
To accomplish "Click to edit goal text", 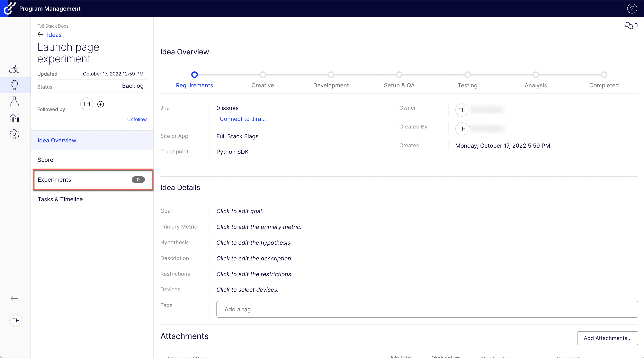I will (240, 211).
